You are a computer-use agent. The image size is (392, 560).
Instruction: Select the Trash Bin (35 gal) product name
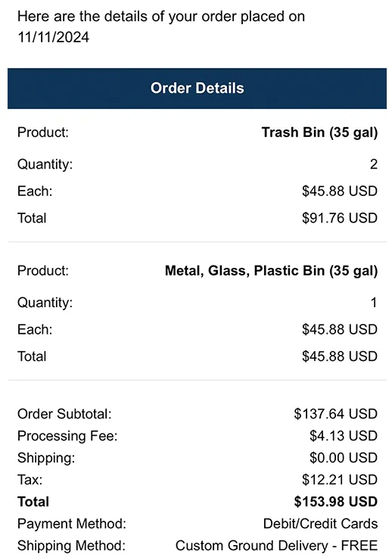(x=319, y=133)
